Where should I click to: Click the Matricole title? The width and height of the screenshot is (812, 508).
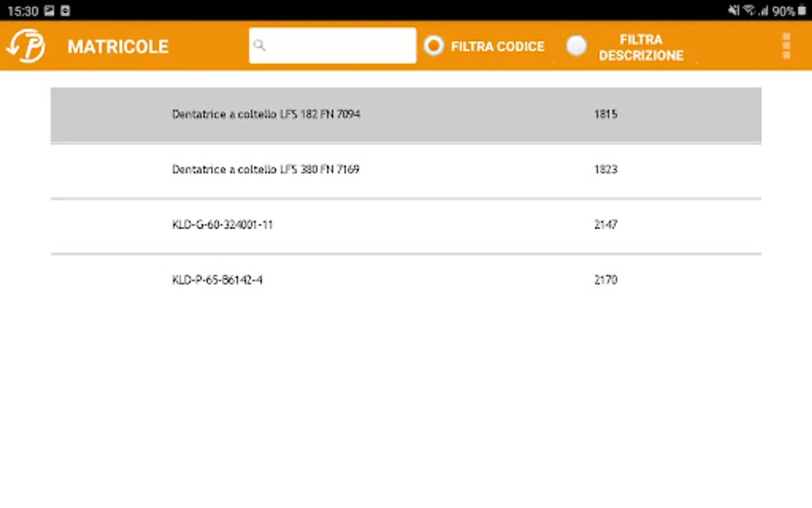tap(118, 46)
